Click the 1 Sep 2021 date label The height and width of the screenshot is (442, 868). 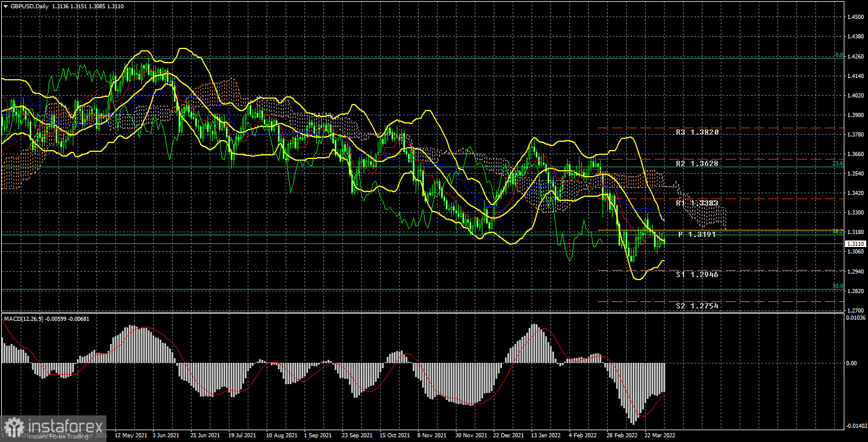pyautogui.click(x=317, y=435)
